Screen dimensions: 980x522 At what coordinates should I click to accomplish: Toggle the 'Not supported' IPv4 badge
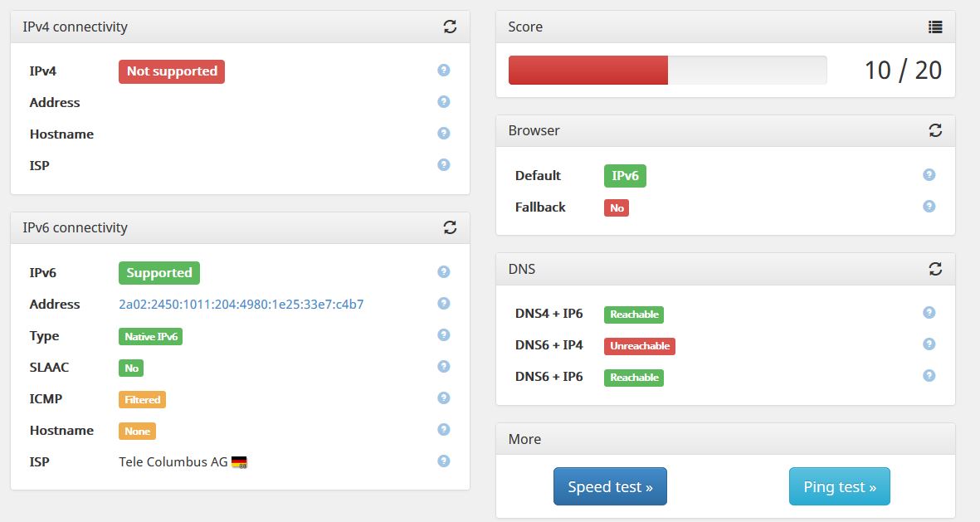(x=171, y=71)
